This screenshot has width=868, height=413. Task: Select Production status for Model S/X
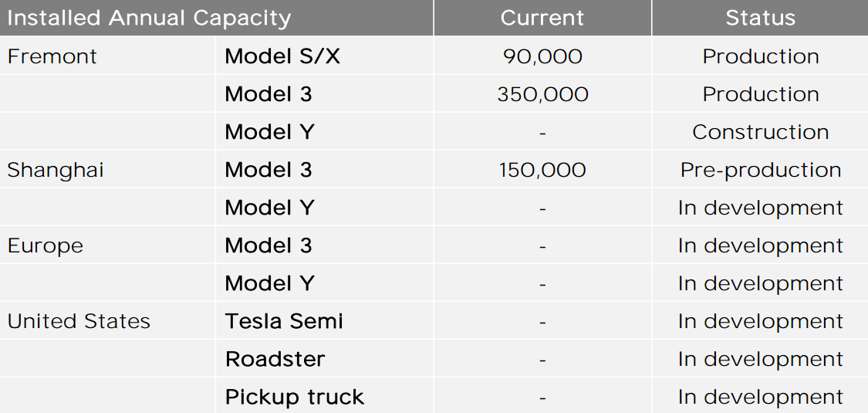760,56
